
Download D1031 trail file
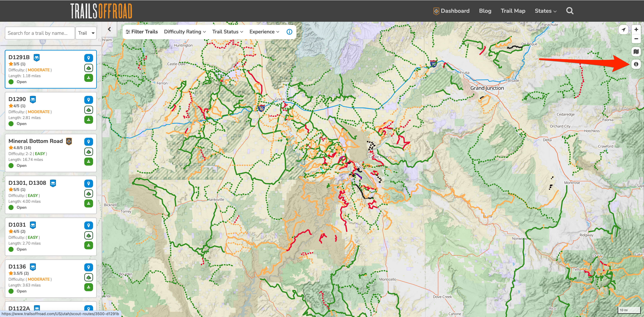point(89,245)
